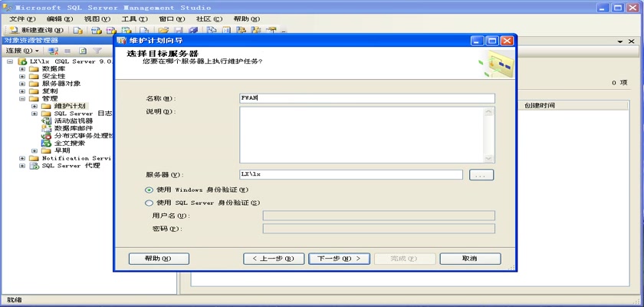This screenshot has height=307, width=644.
Task: Select the 数据库邮件 database mail icon
Action: coord(47,128)
